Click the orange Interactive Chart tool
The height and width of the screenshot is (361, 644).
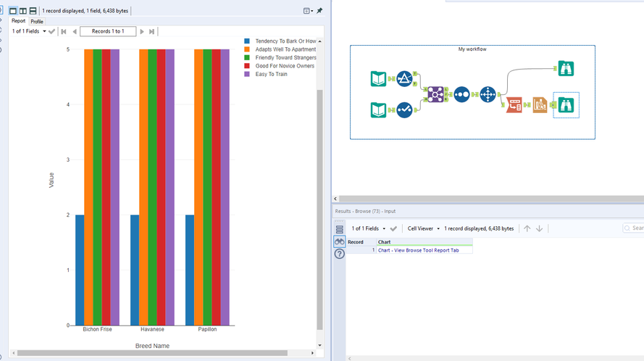pos(540,105)
